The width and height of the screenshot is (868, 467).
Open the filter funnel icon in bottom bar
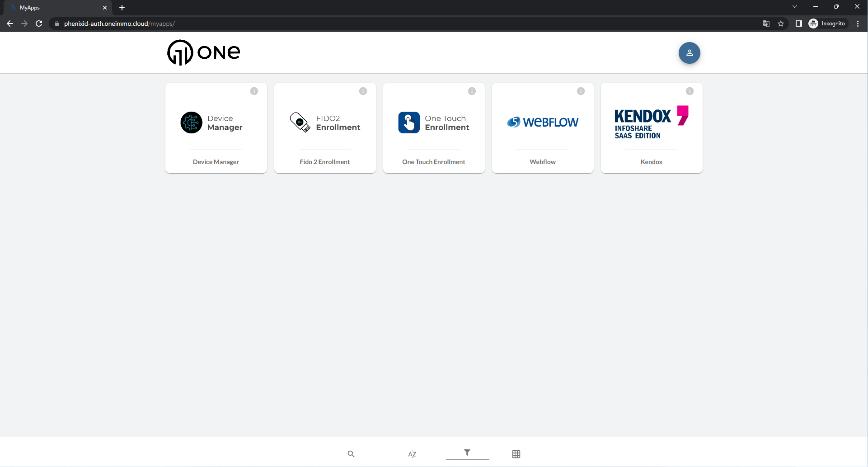(x=467, y=453)
